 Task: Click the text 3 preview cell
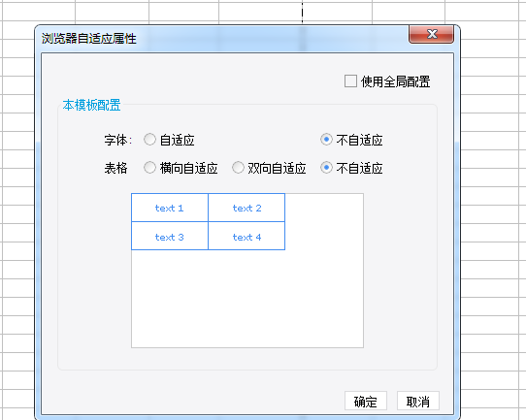pos(170,237)
